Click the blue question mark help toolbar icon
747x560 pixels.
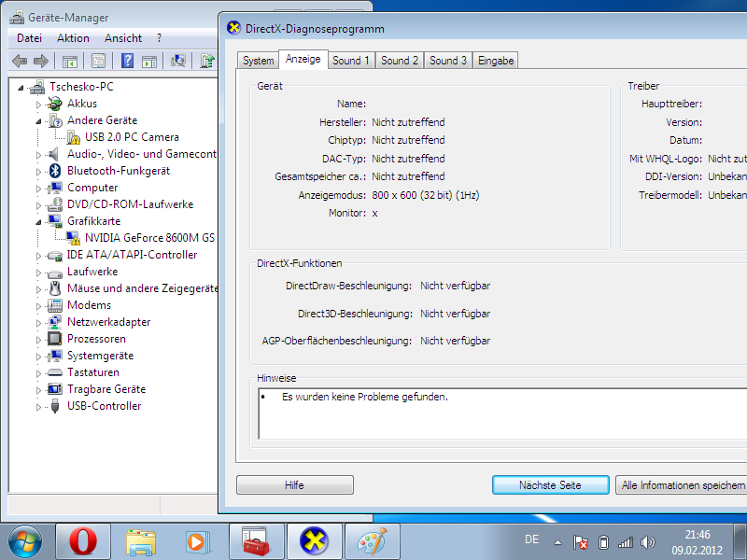pyautogui.click(x=127, y=61)
